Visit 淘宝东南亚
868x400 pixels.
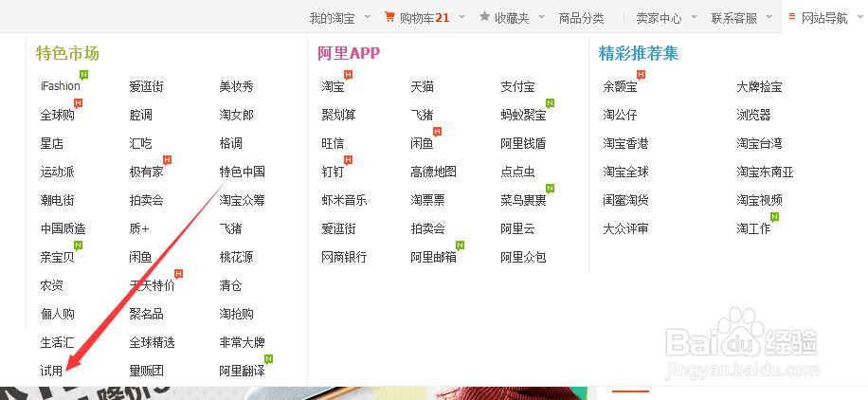(x=765, y=172)
